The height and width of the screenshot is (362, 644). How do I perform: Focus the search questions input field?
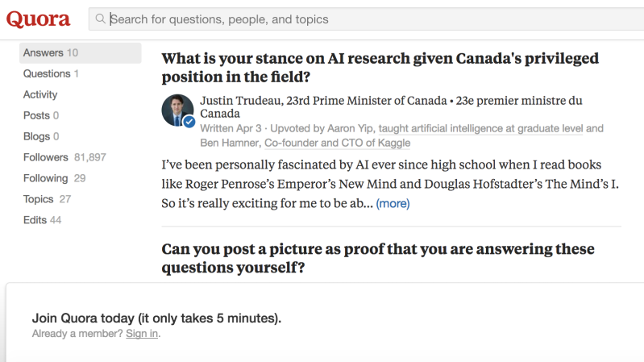click(367, 19)
